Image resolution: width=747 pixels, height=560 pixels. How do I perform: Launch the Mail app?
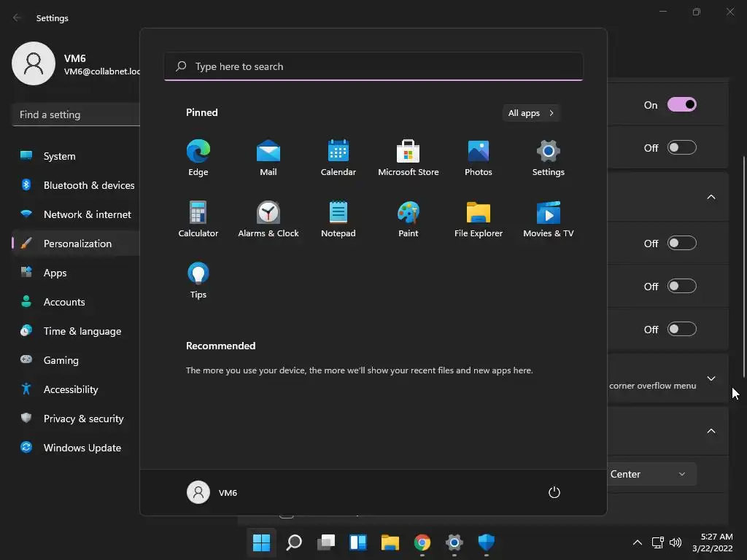tap(268, 157)
